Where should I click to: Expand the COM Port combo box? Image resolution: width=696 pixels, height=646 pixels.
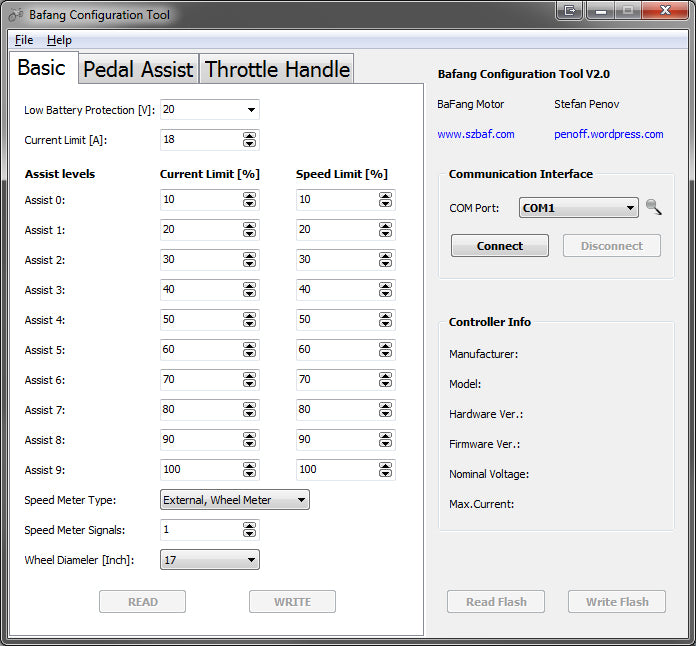pyautogui.click(x=630, y=208)
